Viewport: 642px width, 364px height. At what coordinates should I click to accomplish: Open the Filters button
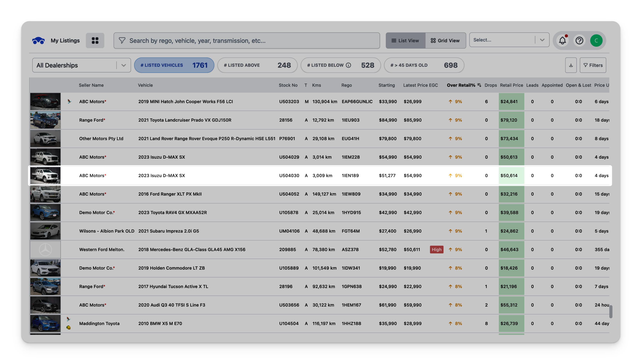[593, 65]
